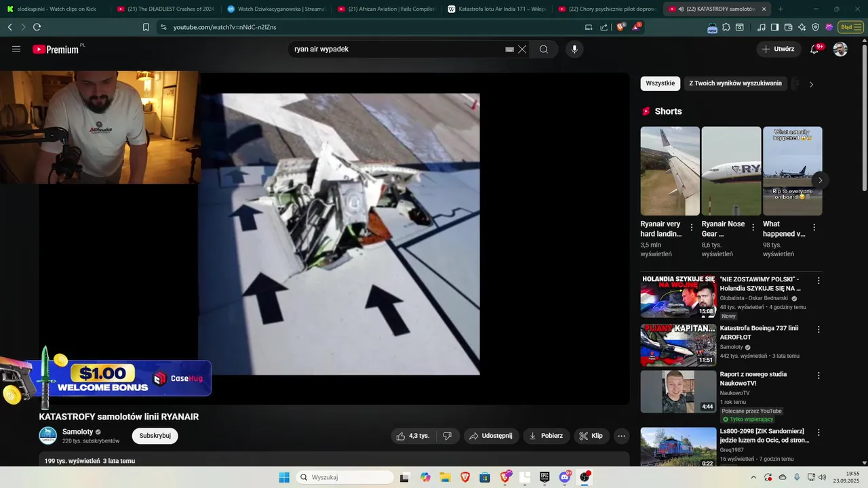Click the magnifier search button

[544, 49]
